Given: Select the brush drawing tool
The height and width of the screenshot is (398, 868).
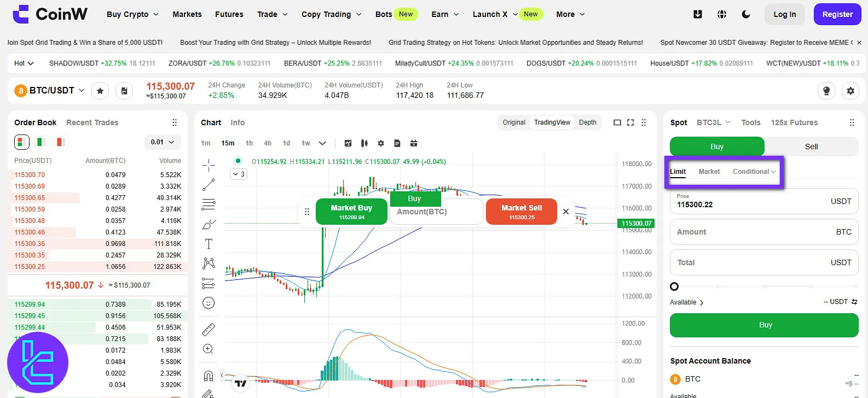Looking at the screenshot, I should point(209,224).
